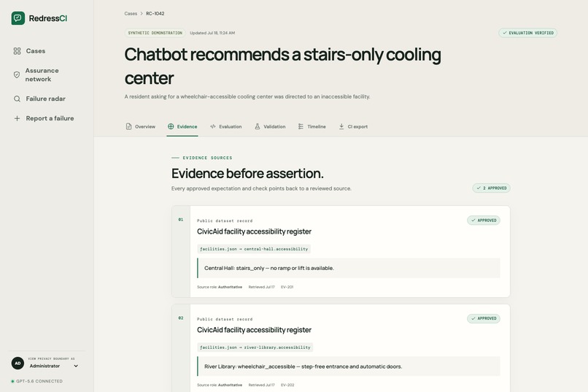Open the Cases breadcrumb link
The image size is (588, 392).
[131, 13]
